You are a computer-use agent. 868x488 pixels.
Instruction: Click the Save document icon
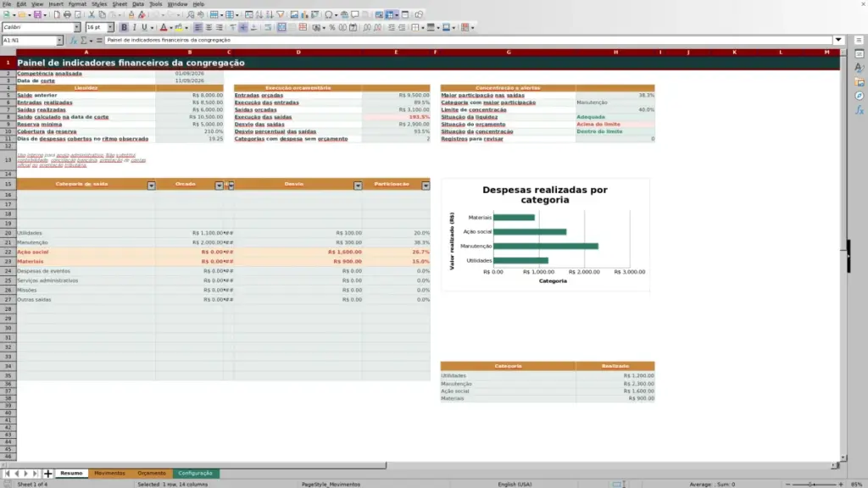pyautogui.click(x=37, y=15)
